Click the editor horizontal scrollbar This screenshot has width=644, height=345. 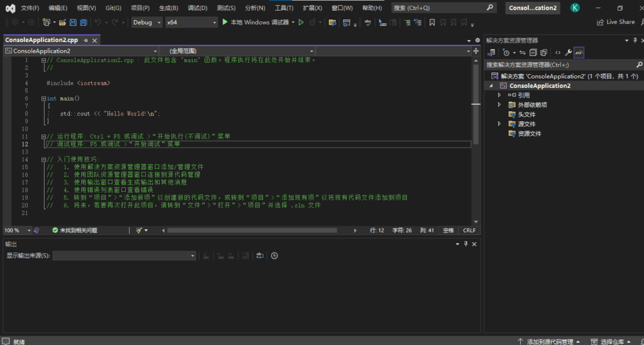click(252, 231)
